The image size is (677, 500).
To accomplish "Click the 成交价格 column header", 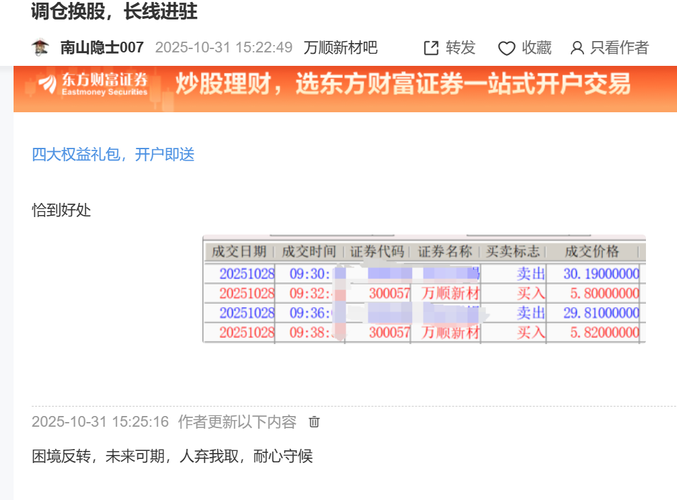I will click(x=592, y=251).
